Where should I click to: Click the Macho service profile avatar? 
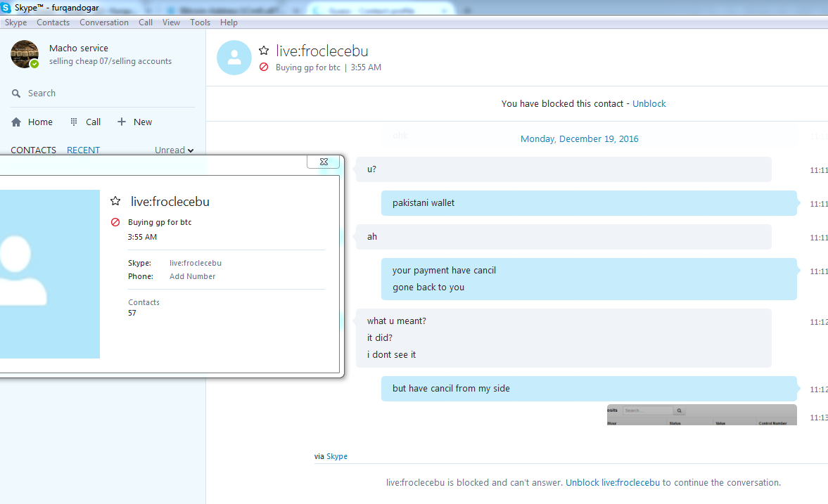(25, 54)
